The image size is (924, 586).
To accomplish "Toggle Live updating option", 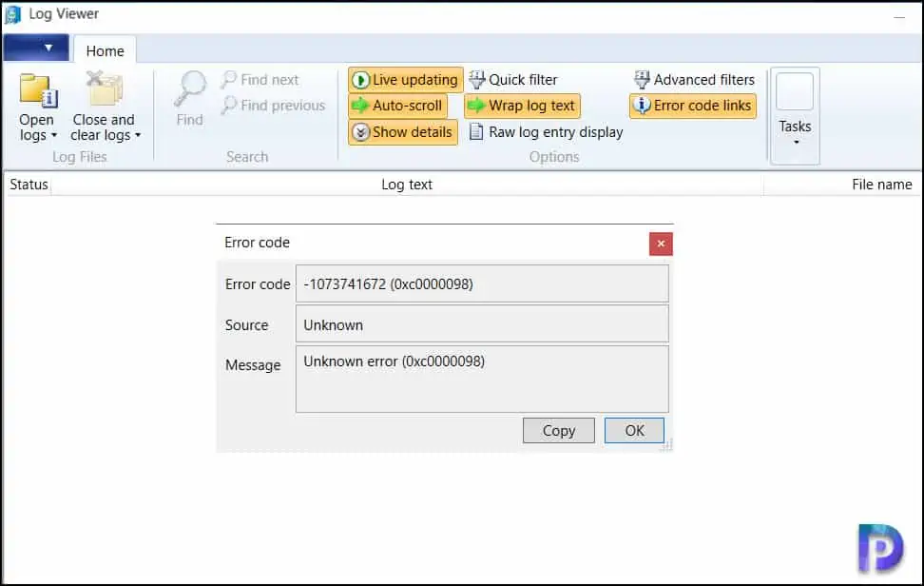I will tap(405, 80).
